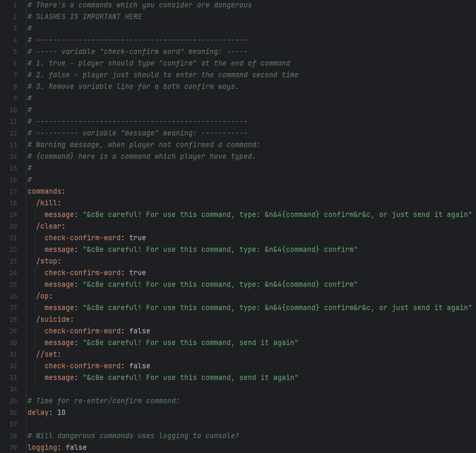Viewport: 476px width, 453px height.
Task: Click the '//set:' command key
Action: click(x=49, y=355)
